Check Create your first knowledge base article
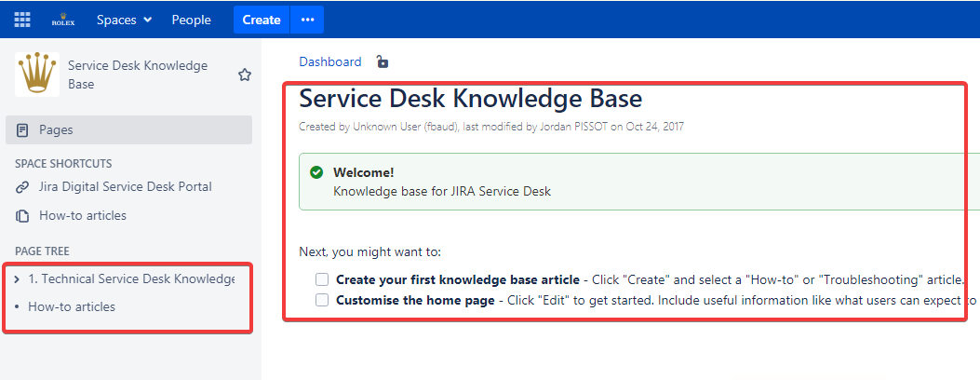980x380 pixels. 322,278
